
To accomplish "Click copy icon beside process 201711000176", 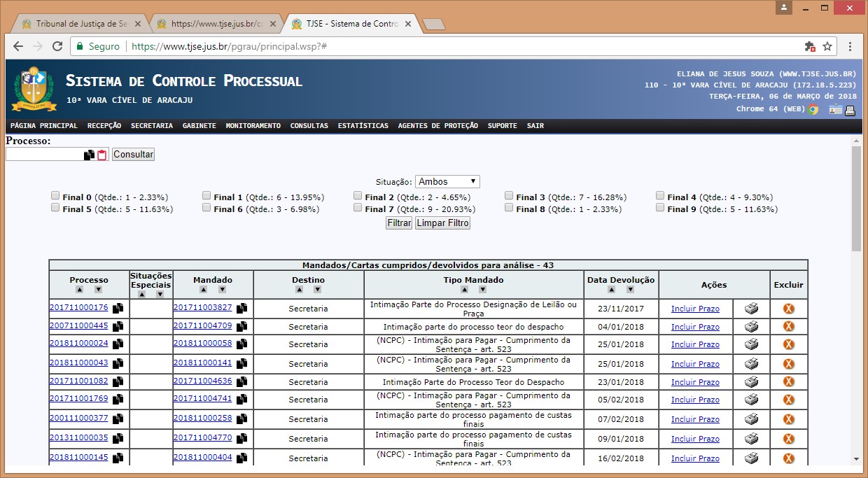I will [118, 308].
